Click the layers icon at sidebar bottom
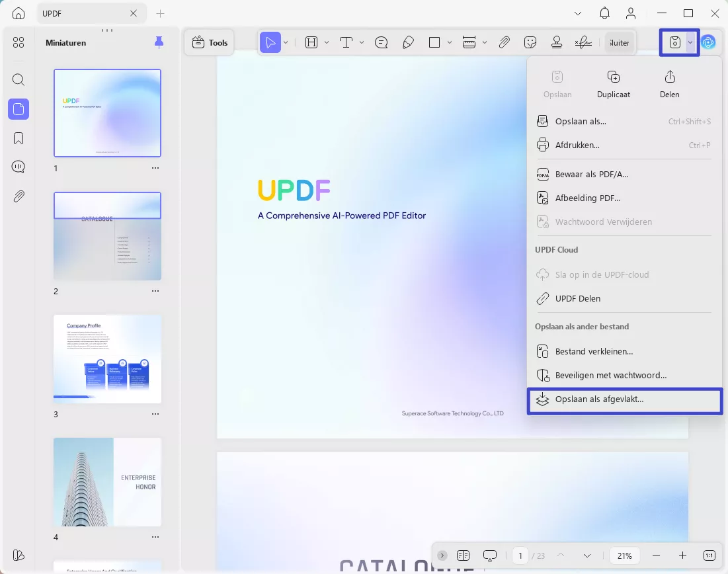Image resolution: width=728 pixels, height=574 pixels. click(x=19, y=555)
